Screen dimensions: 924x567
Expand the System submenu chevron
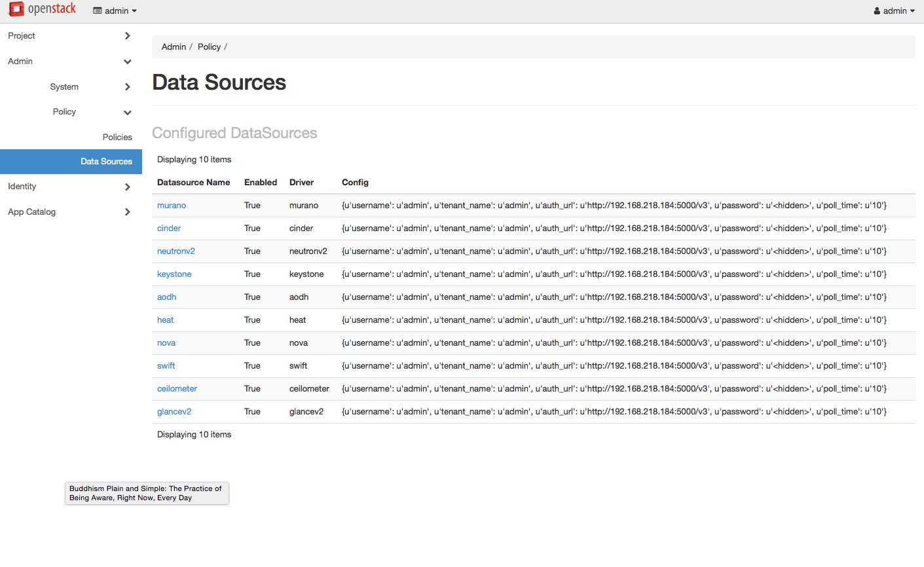pos(128,87)
